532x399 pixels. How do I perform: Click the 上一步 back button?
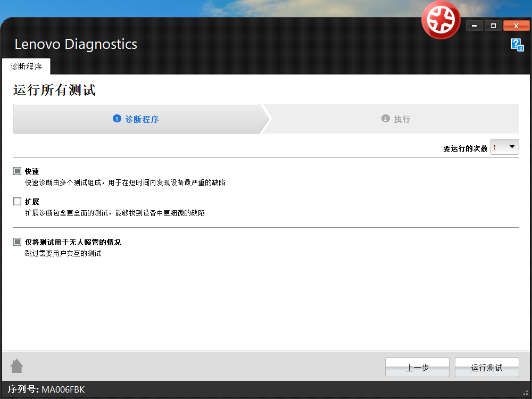click(x=417, y=368)
